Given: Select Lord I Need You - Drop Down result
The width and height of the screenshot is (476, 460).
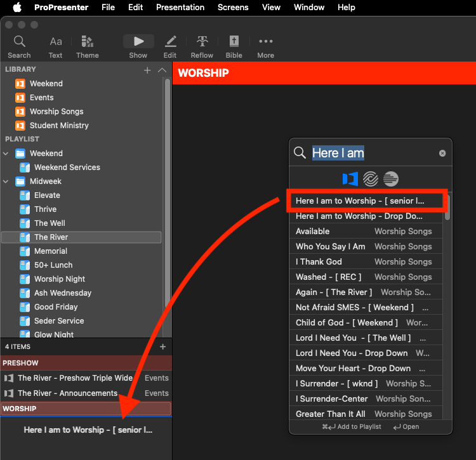Looking at the screenshot, I should pos(366,353).
